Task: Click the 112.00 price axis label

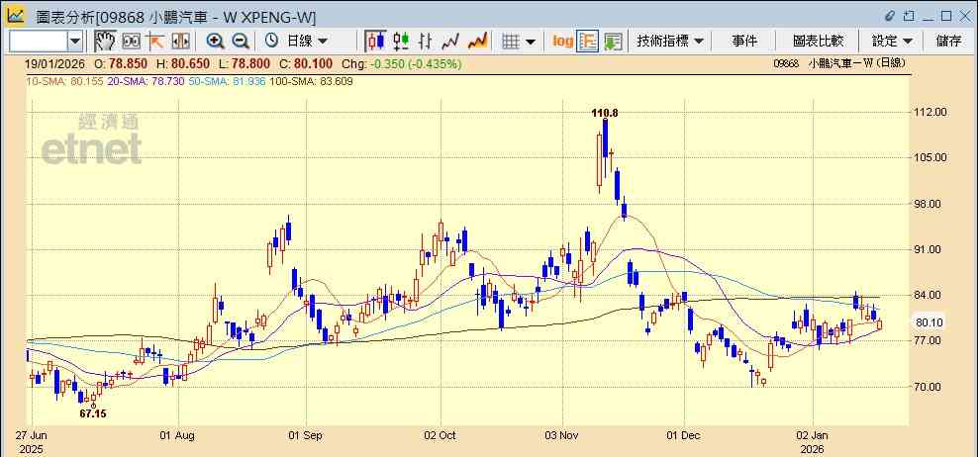Action: click(930, 112)
